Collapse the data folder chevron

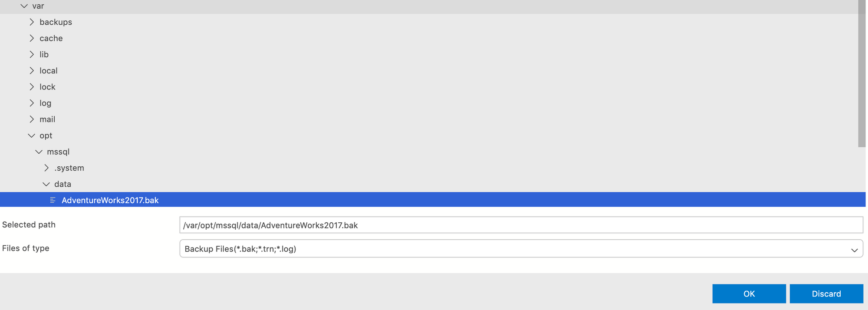[46, 184]
